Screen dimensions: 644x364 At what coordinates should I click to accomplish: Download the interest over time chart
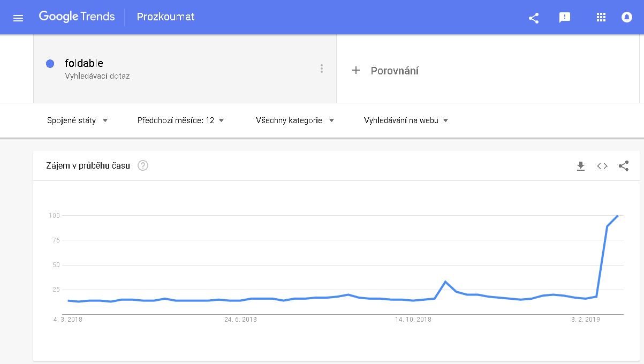581,166
